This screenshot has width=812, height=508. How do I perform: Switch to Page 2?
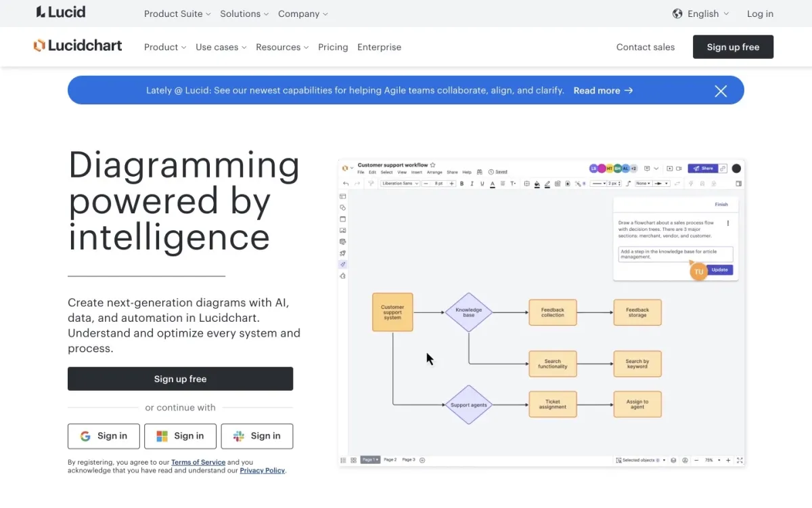point(390,459)
